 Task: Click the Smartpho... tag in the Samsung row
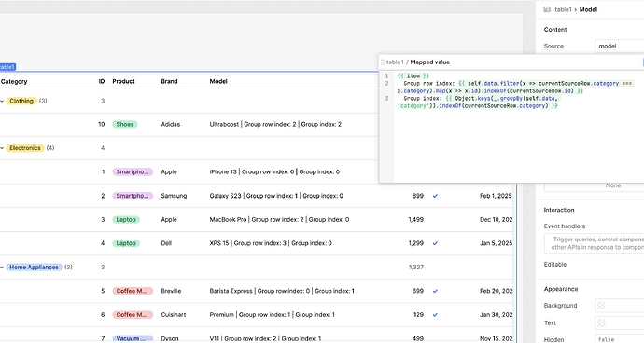coord(133,196)
